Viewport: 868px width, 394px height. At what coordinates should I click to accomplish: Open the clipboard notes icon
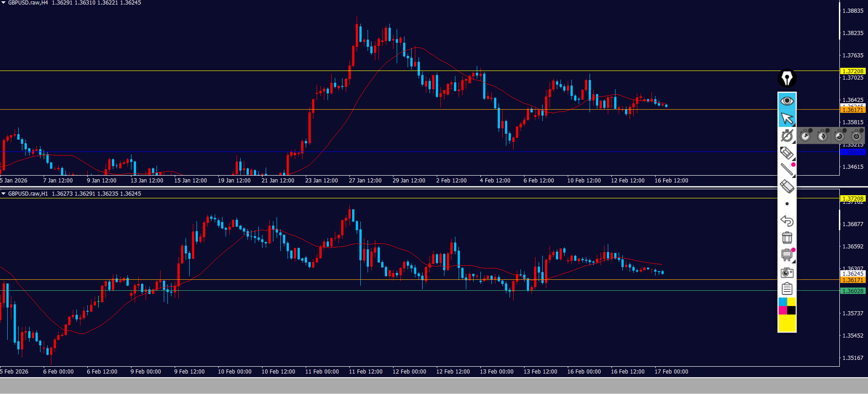click(787, 289)
